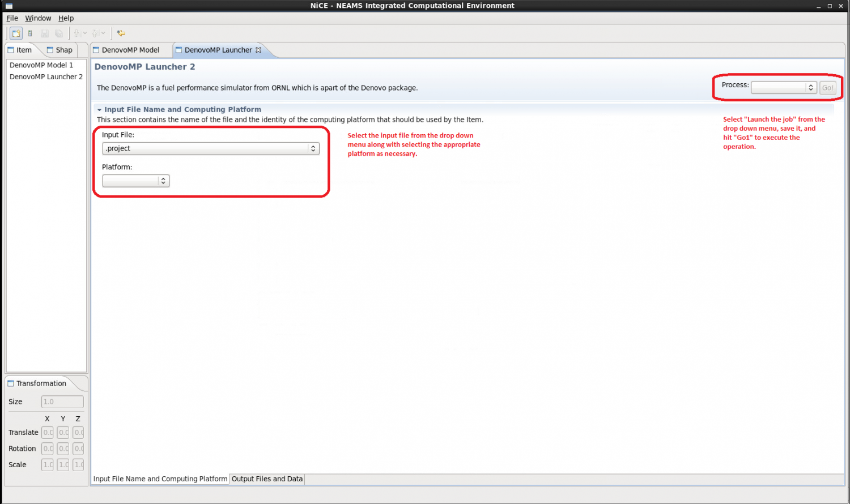Click the Rotation X field
The width and height of the screenshot is (850, 504).
click(48, 449)
